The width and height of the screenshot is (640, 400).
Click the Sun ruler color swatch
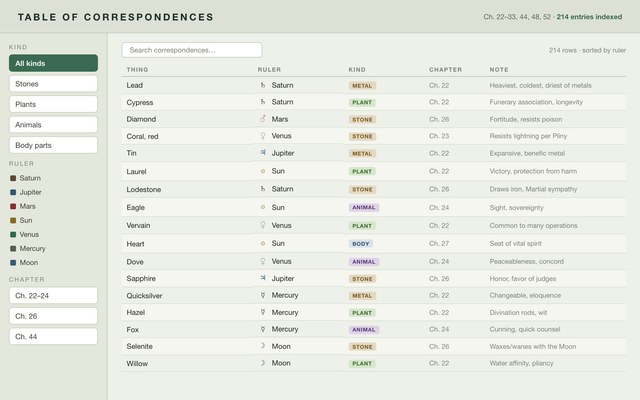[x=13, y=220]
